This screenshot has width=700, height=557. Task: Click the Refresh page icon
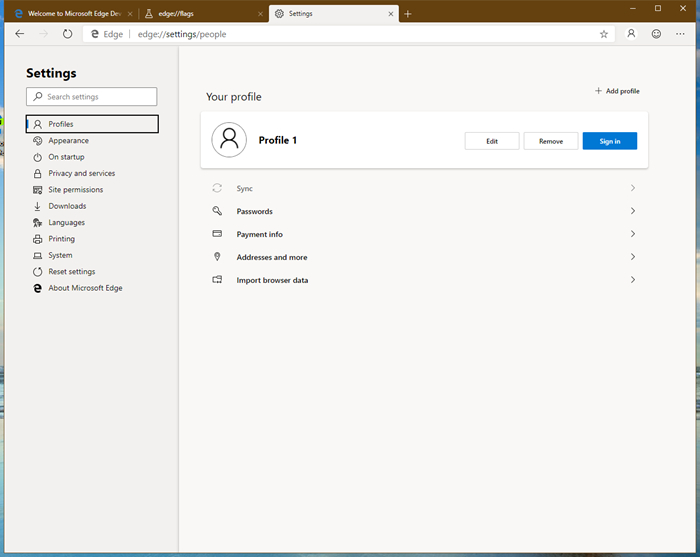(67, 34)
